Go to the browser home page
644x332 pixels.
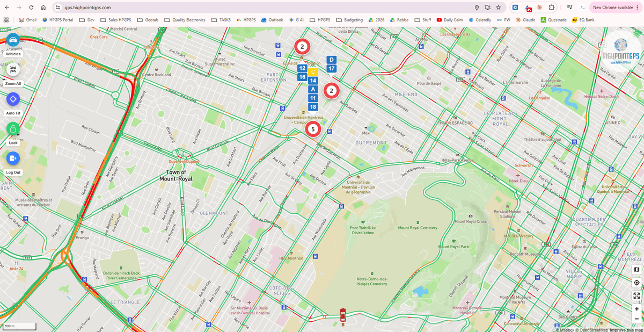[43, 8]
